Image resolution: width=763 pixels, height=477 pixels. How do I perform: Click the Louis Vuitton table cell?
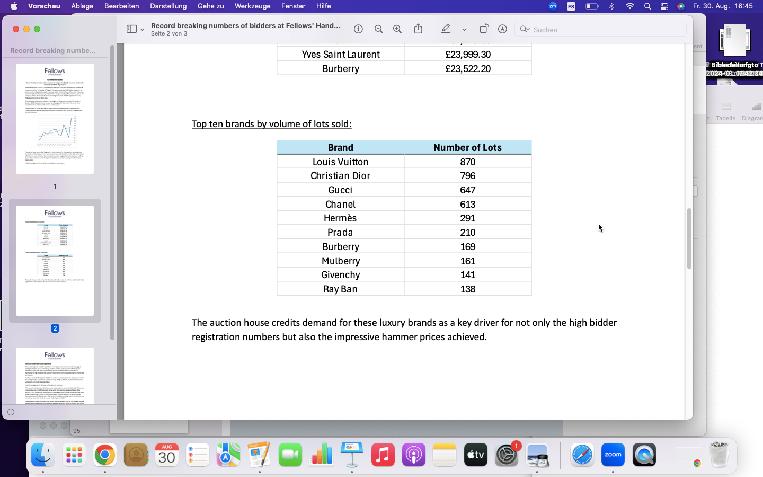(341, 162)
